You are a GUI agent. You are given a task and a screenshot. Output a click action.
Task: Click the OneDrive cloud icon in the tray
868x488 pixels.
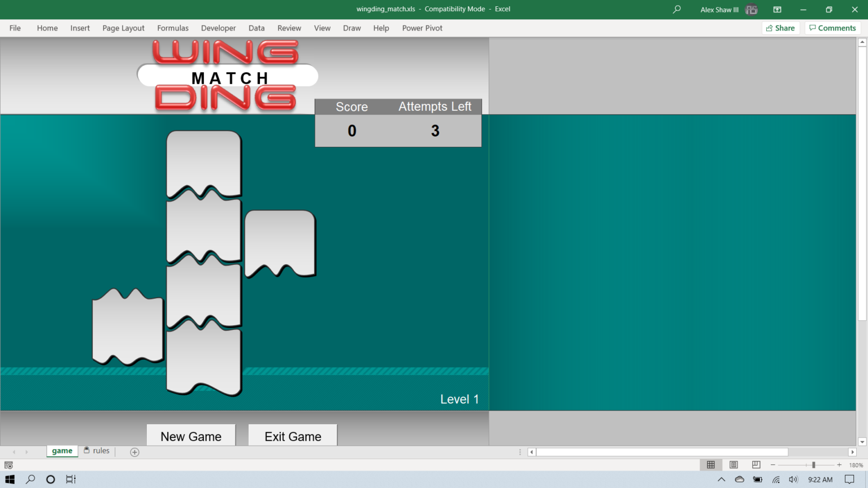(739, 479)
